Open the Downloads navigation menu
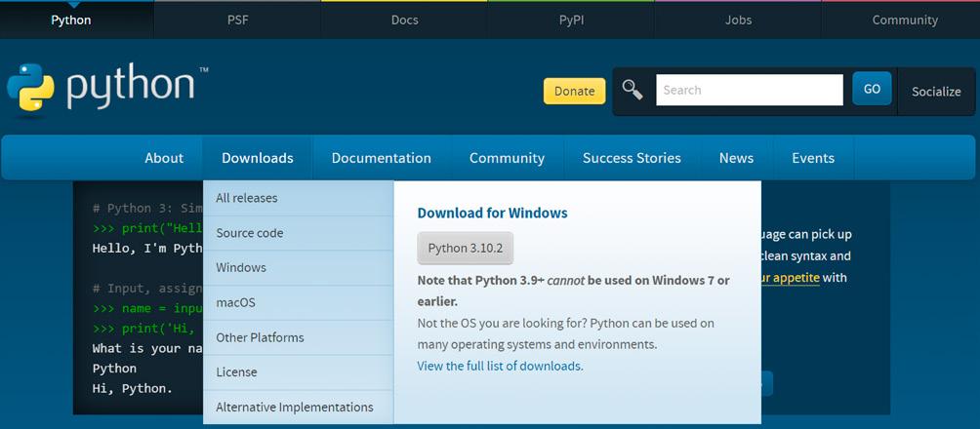This screenshot has width=980, height=429. click(x=257, y=158)
